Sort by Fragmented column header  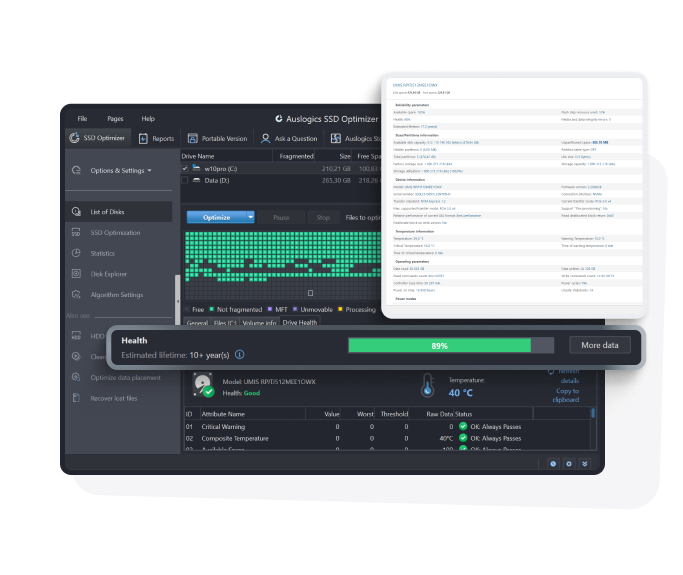294,156
